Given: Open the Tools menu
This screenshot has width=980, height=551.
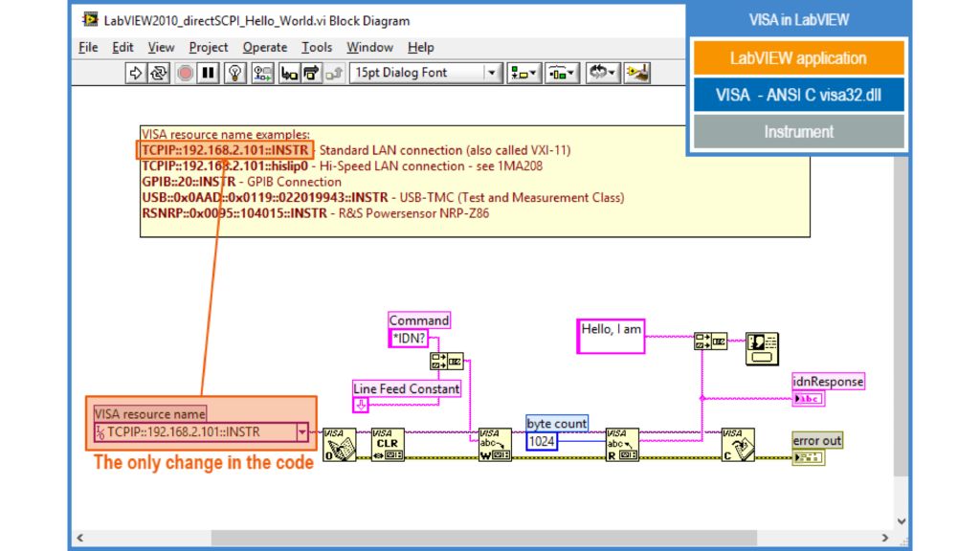Looking at the screenshot, I should pyautogui.click(x=316, y=47).
